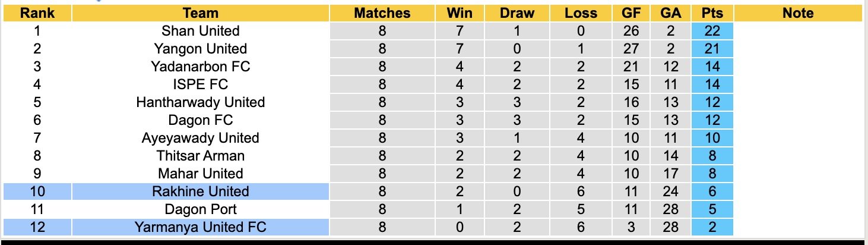
Task: Click the ISPE FC team name
Action: [200, 84]
